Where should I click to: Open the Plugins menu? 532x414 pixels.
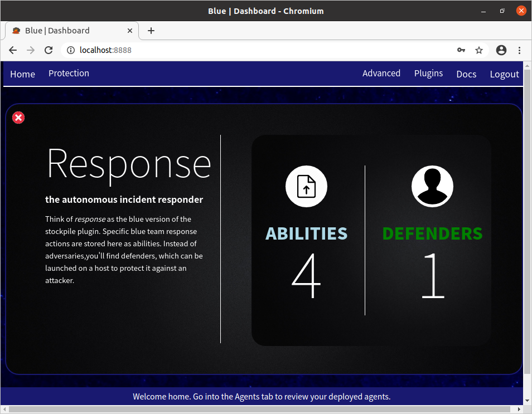click(x=428, y=73)
